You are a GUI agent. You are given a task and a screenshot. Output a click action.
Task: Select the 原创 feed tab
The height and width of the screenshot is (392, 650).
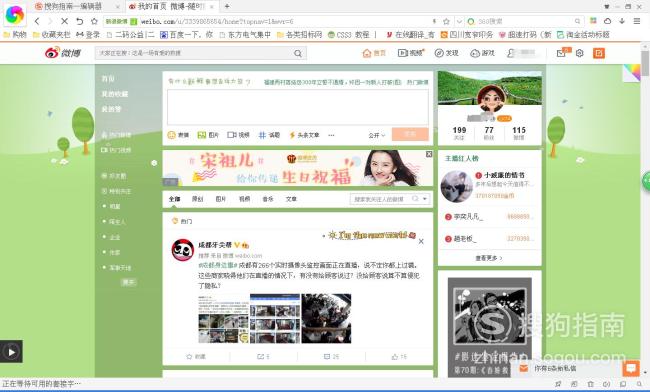click(198, 199)
